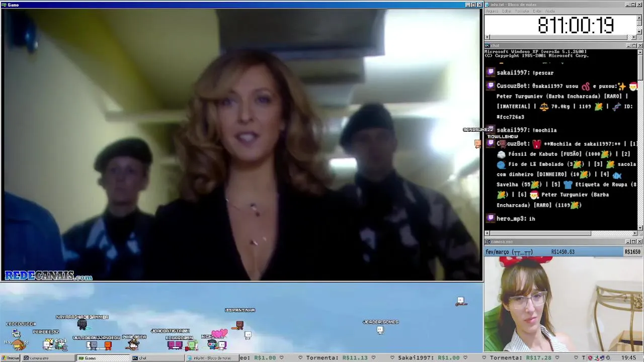Click the Game window title icon

coord(4,5)
